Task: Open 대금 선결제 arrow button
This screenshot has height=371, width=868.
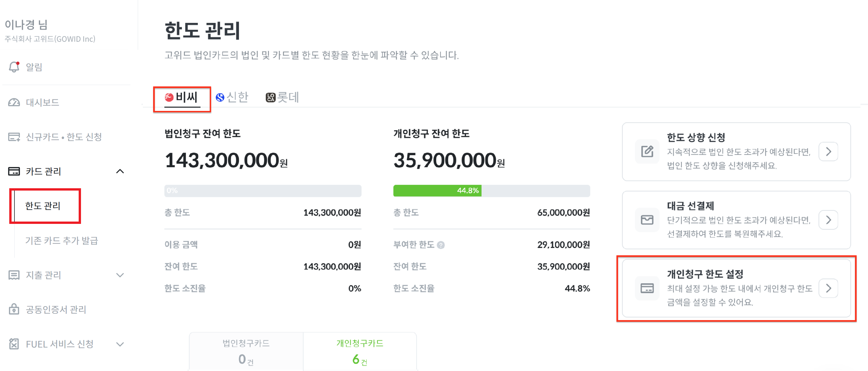Action: tap(828, 220)
